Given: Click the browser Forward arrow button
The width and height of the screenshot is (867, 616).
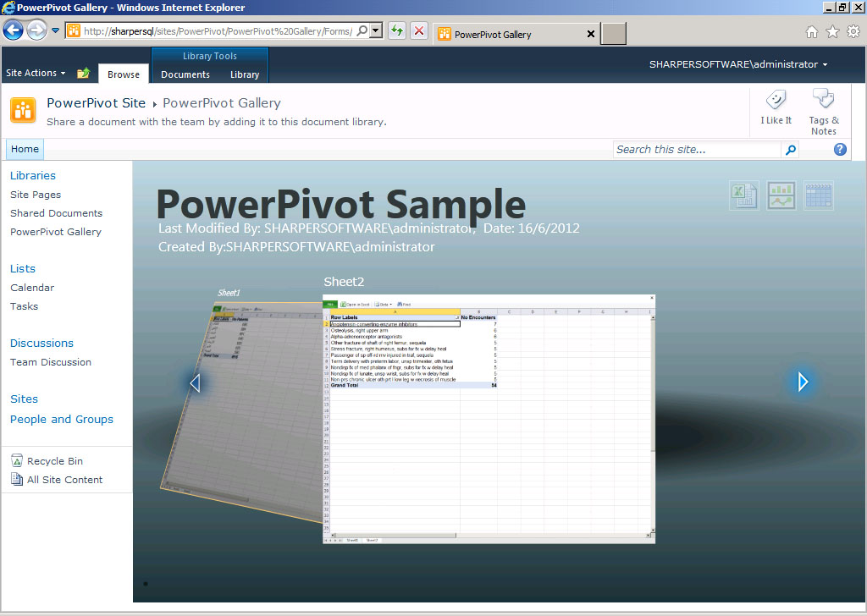Looking at the screenshot, I should pos(36,30).
